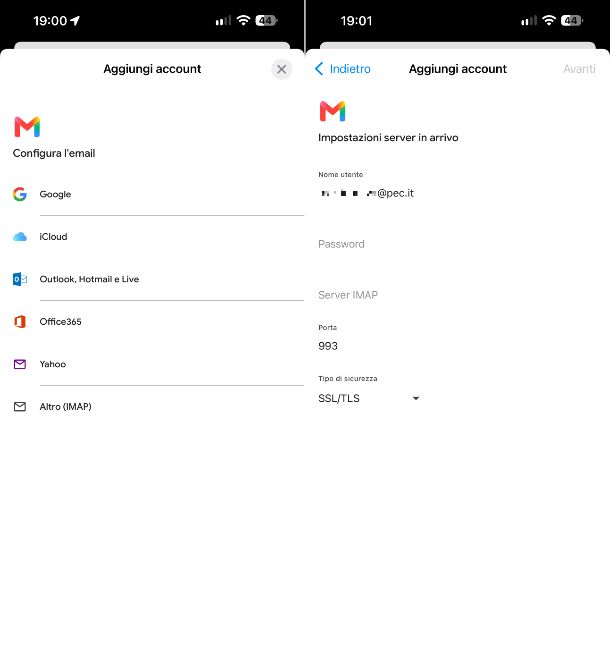Select Outlook, Hotmail e Live option
Image resolution: width=610 pixels, height=660 pixels.
[x=152, y=279]
